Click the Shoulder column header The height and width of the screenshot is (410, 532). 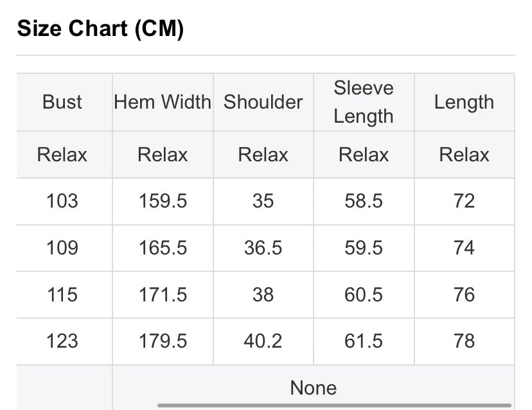coord(263,102)
